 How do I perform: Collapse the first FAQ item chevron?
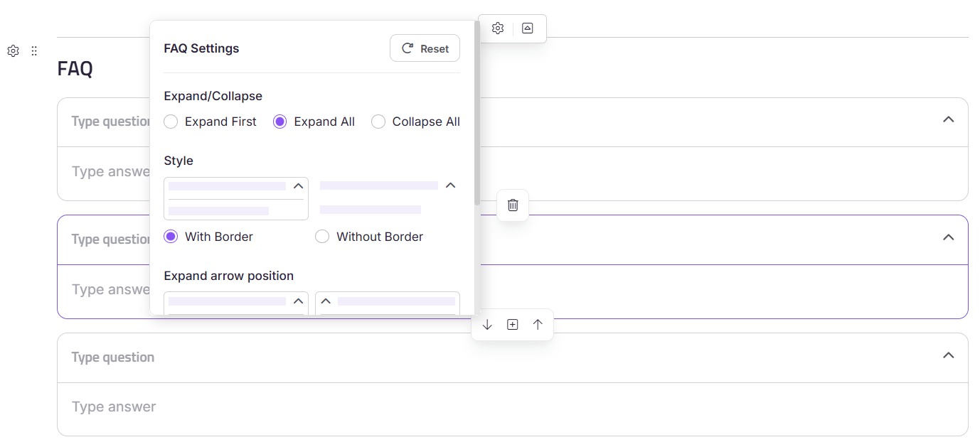click(948, 119)
